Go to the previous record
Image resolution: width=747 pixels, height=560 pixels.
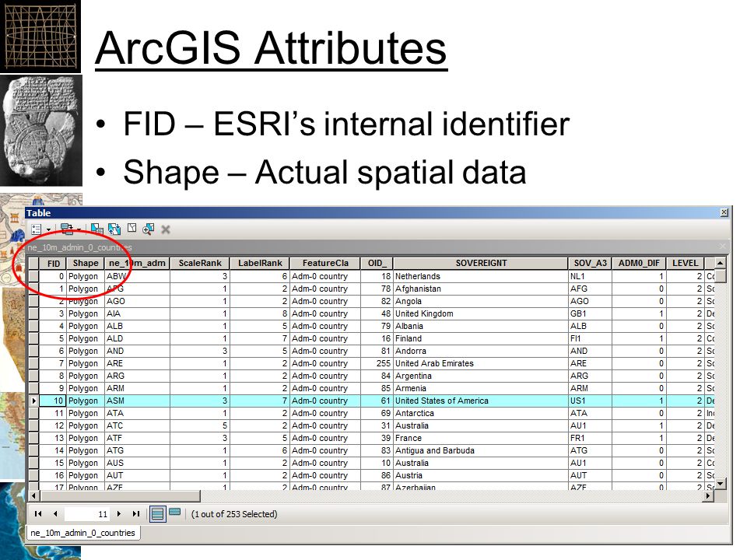(55, 514)
